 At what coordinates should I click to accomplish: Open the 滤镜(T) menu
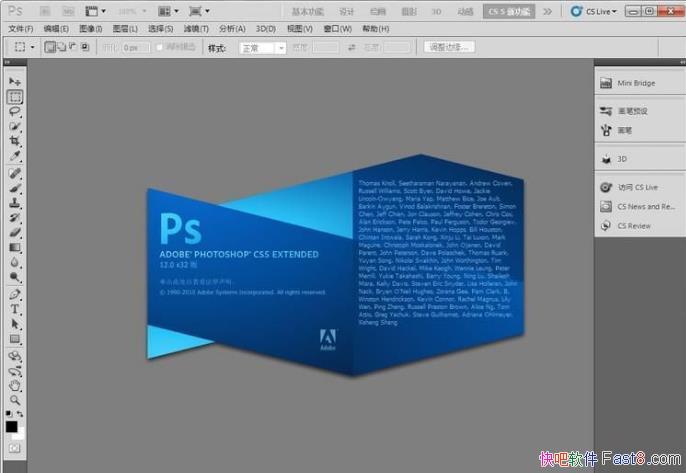196,29
